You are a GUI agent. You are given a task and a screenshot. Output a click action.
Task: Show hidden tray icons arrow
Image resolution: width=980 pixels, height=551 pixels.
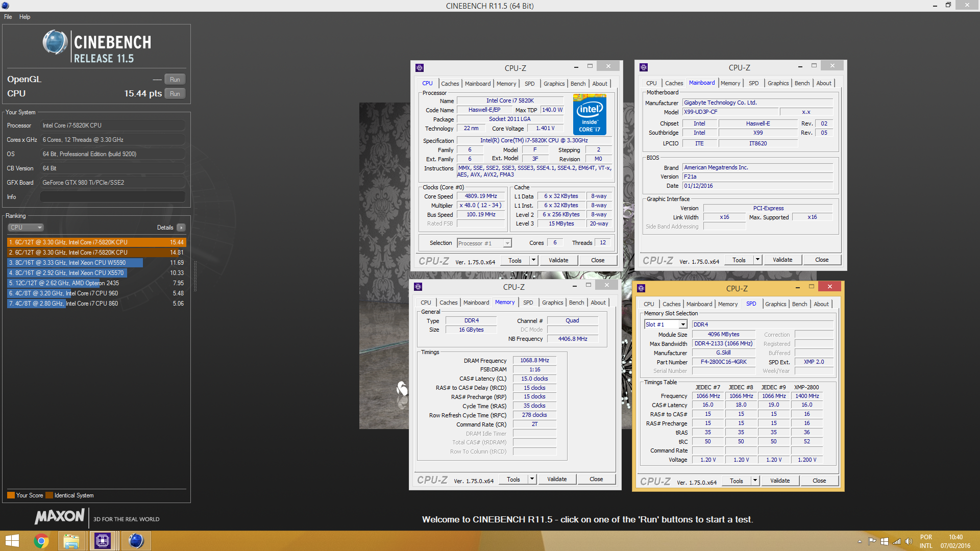tap(860, 541)
